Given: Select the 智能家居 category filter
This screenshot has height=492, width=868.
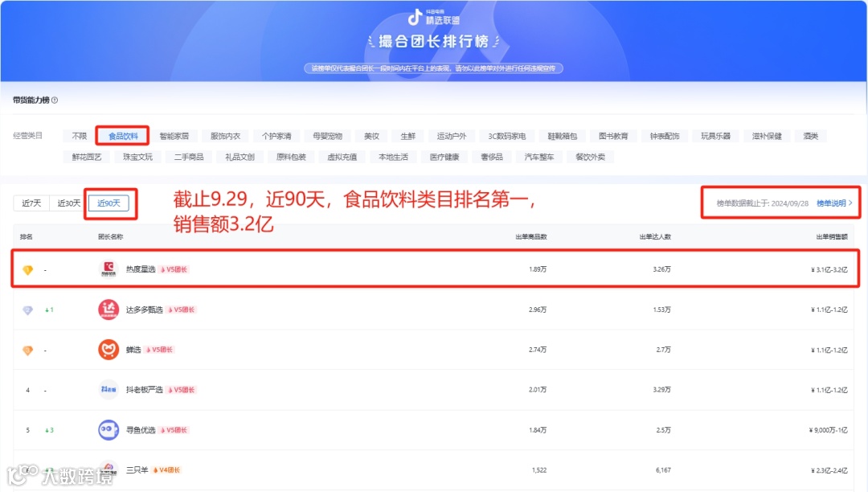Looking at the screenshot, I should [x=174, y=136].
